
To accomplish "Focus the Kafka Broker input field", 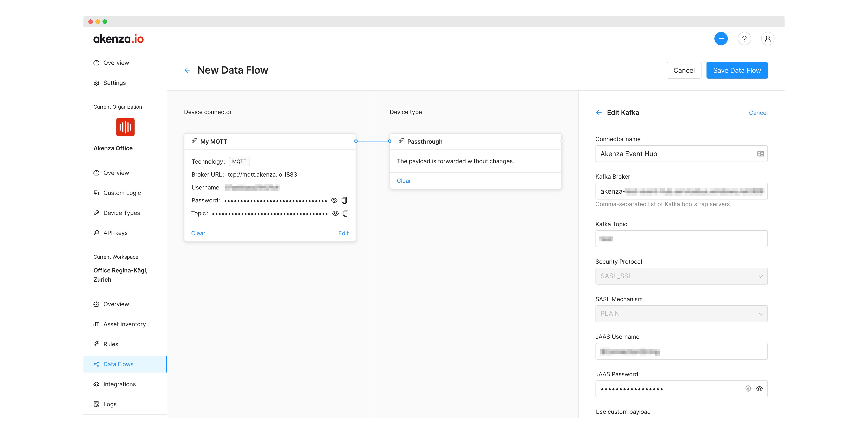I will click(x=681, y=191).
